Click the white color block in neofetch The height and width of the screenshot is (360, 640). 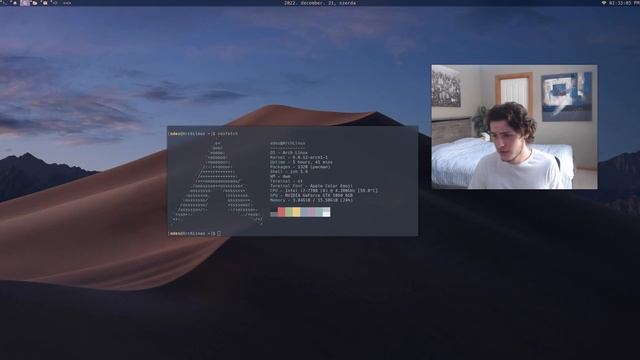point(327,212)
